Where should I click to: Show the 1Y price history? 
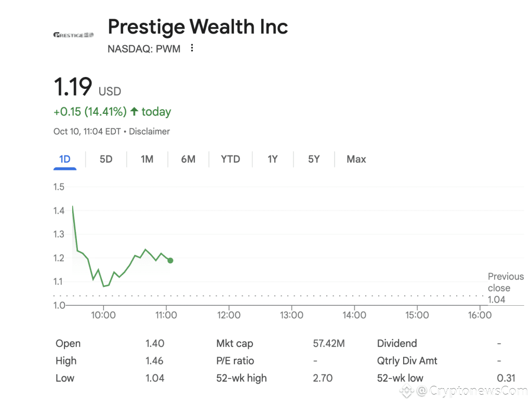click(273, 159)
